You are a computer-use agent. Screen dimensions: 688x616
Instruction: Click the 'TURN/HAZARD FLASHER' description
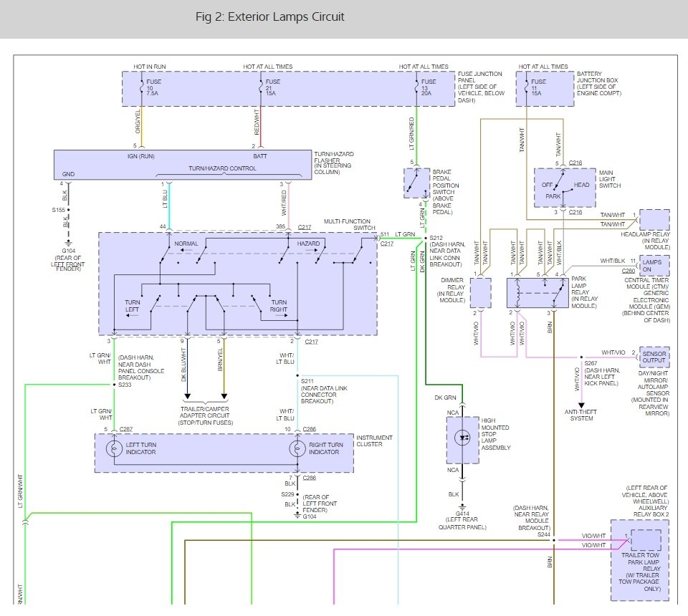tap(333, 163)
